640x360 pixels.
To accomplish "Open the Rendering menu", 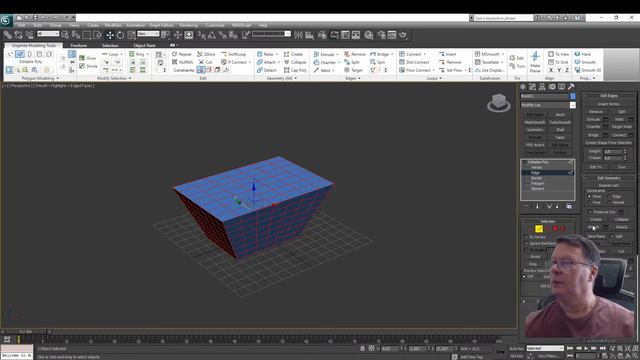I will tap(188, 25).
